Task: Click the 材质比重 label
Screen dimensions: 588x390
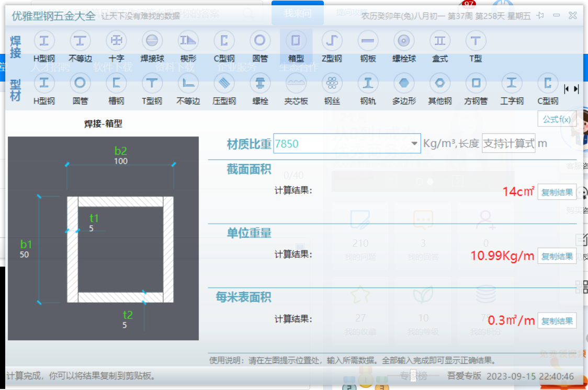Action: tap(248, 144)
